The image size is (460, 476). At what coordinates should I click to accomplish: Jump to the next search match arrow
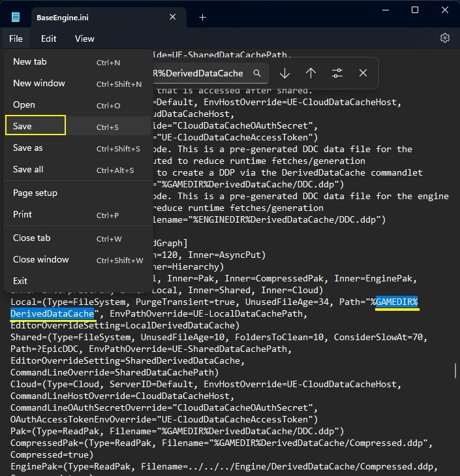point(284,73)
